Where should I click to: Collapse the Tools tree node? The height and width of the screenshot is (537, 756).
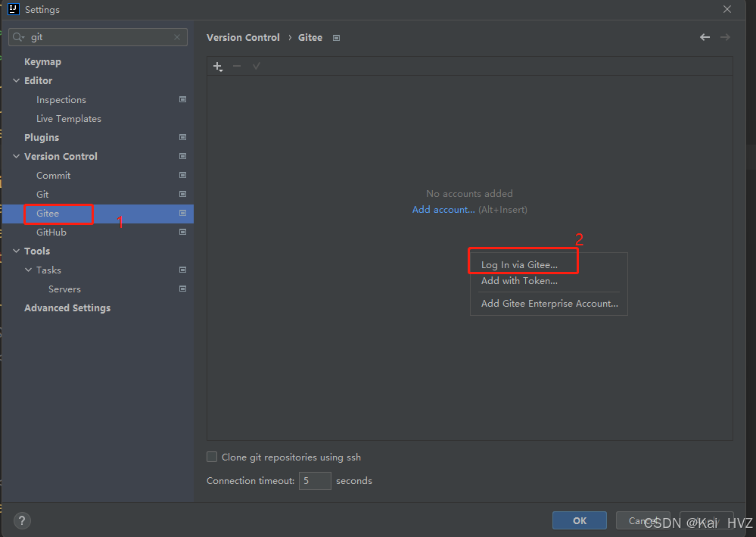17,251
